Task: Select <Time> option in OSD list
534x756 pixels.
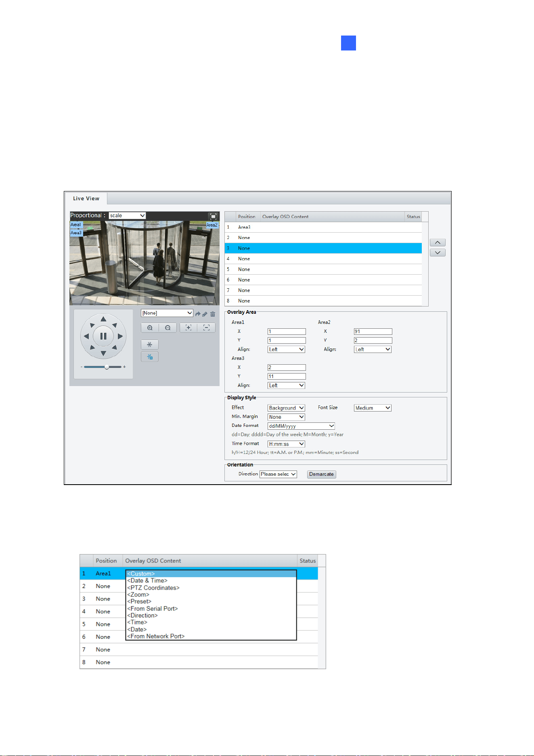Action: tap(211, 622)
